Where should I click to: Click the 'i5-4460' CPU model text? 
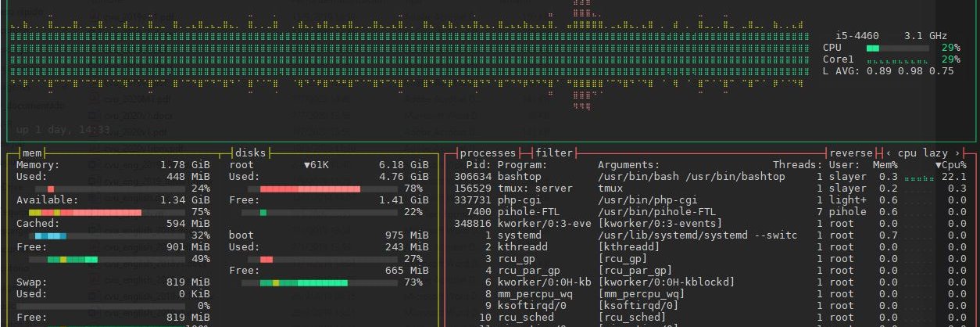click(857, 36)
